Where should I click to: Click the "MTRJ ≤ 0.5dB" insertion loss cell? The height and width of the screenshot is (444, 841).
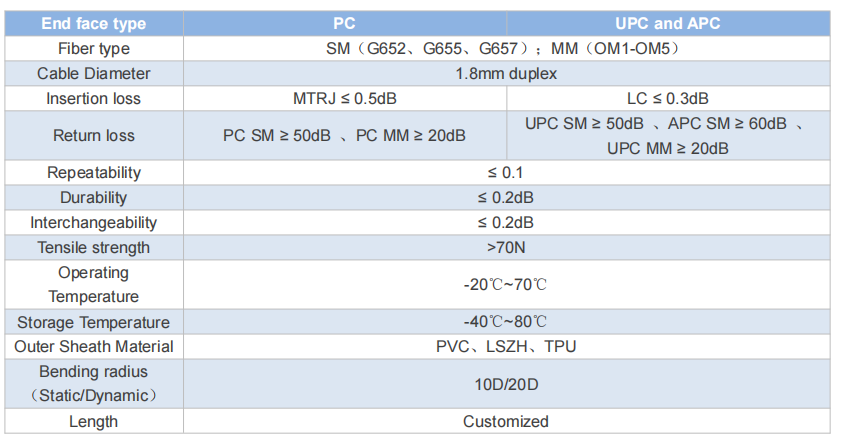coord(344,98)
